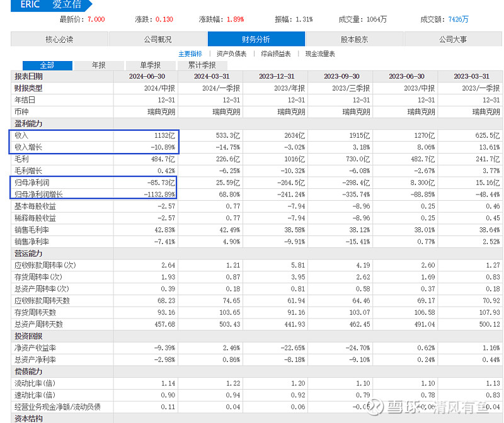Click the 投资回报 section header
The width and height of the screenshot is (504, 423).
click(28, 336)
